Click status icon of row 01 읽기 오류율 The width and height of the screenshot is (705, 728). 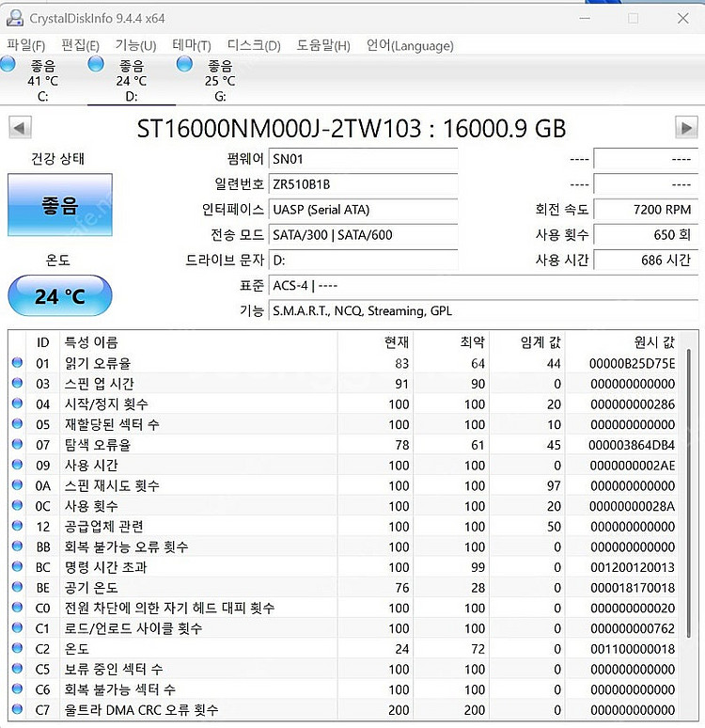[x=17, y=363]
